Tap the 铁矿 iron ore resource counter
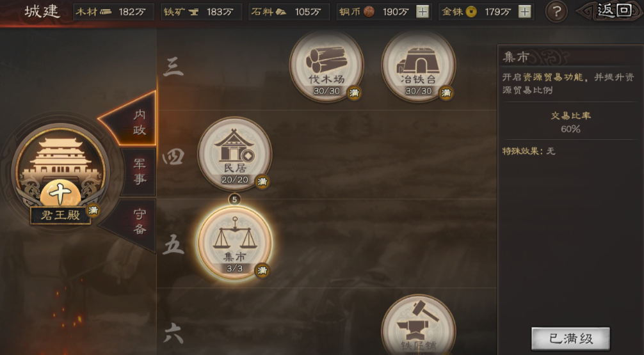 click(201, 12)
